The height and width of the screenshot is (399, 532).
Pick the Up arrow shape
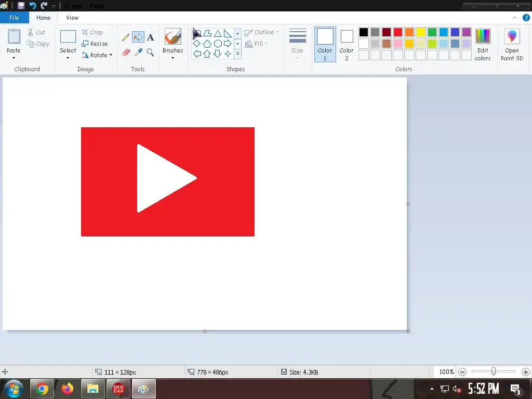(207, 54)
